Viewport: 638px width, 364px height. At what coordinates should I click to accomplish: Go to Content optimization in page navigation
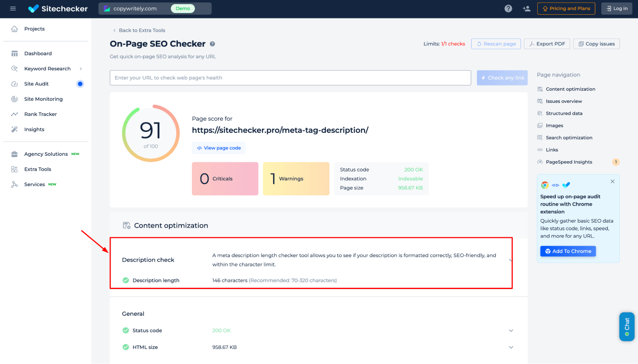[x=570, y=89]
